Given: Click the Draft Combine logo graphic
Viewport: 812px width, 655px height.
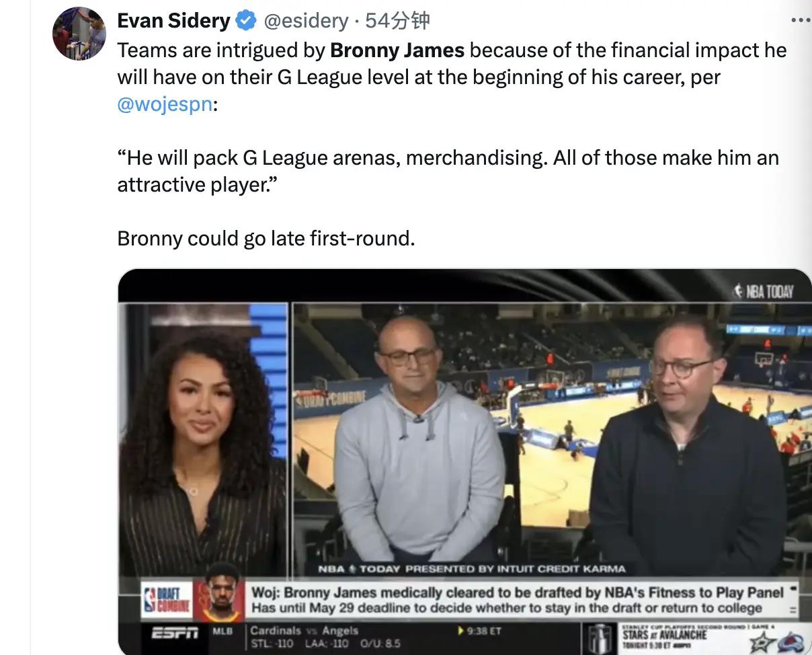Looking at the screenshot, I should (167, 599).
